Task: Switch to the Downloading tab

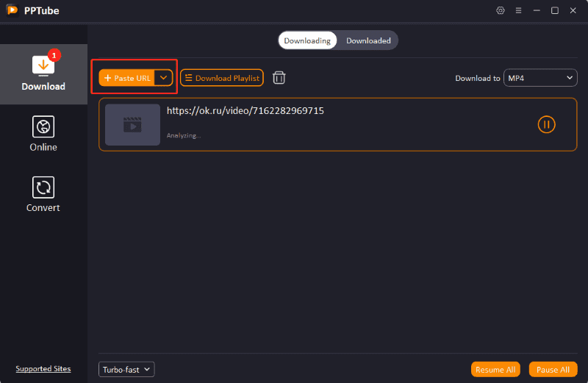Action: tap(307, 40)
